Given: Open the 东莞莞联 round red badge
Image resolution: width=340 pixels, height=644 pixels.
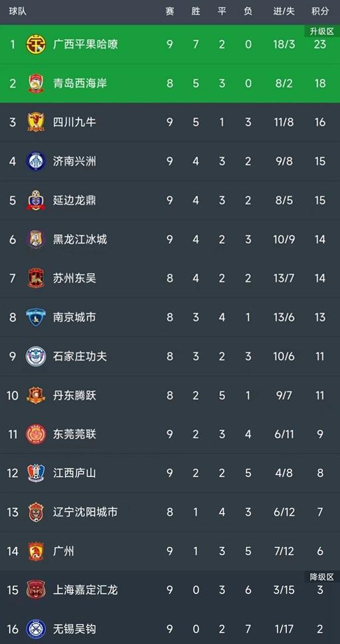Looking at the screenshot, I should [36, 434].
